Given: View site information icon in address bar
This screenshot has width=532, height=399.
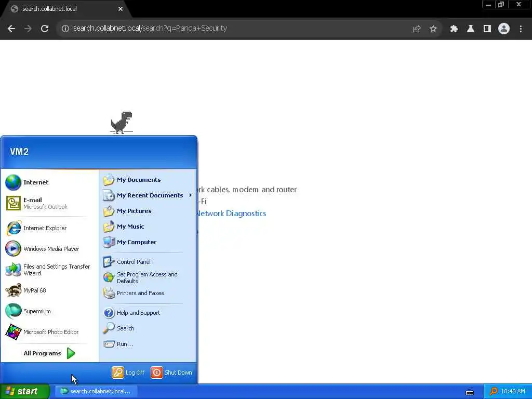Looking at the screenshot, I should click(65, 29).
